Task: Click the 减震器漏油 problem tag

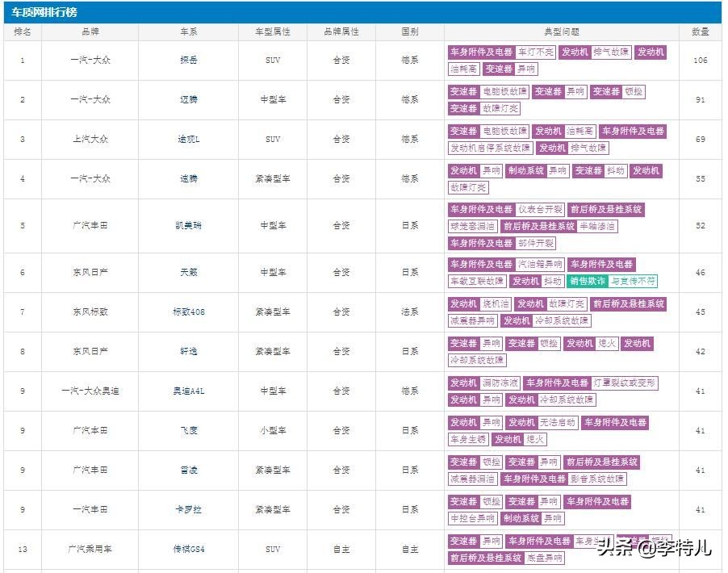Action: pos(472,479)
